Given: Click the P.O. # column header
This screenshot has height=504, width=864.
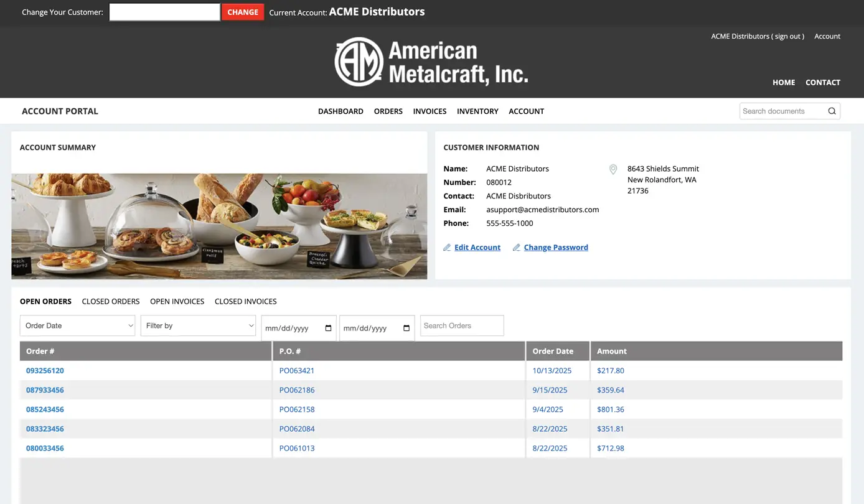Looking at the screenshot, I should 399,351.
